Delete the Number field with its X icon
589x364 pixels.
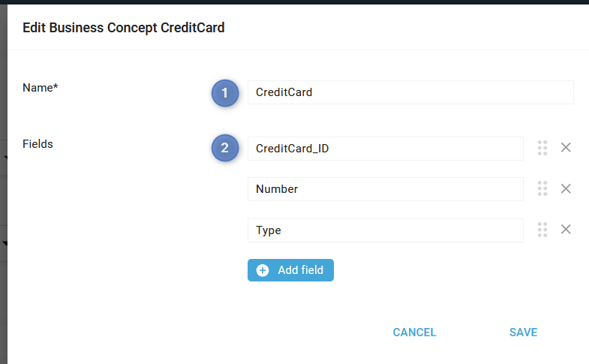click(566, 188)
